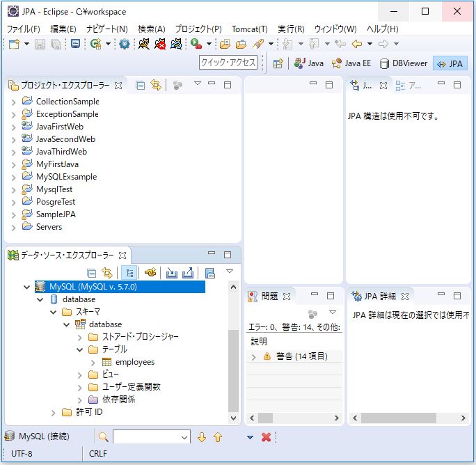Click the down arrow next search result icon
476x465 pixels.
tap(202, 437)
